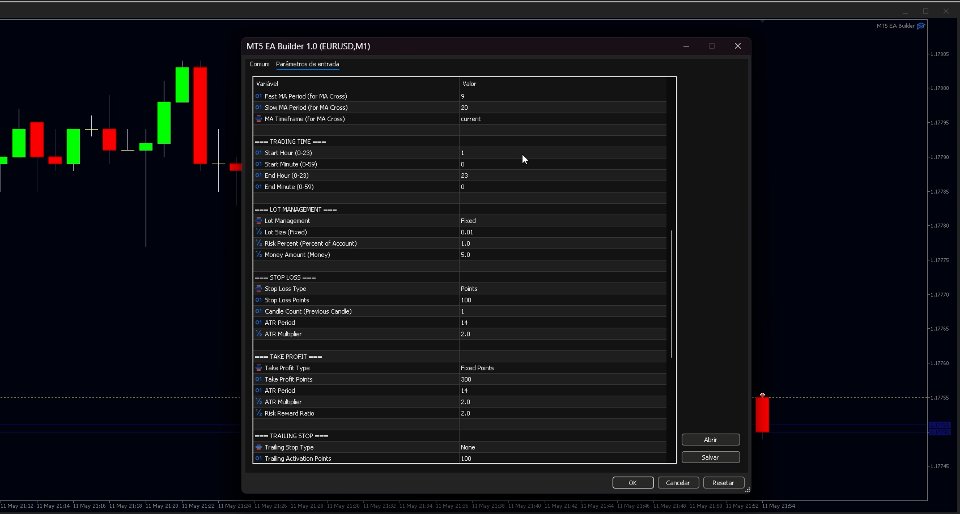
Task: Click the enum icon beside Stop Loss Type
Action: tap(258, 289)
